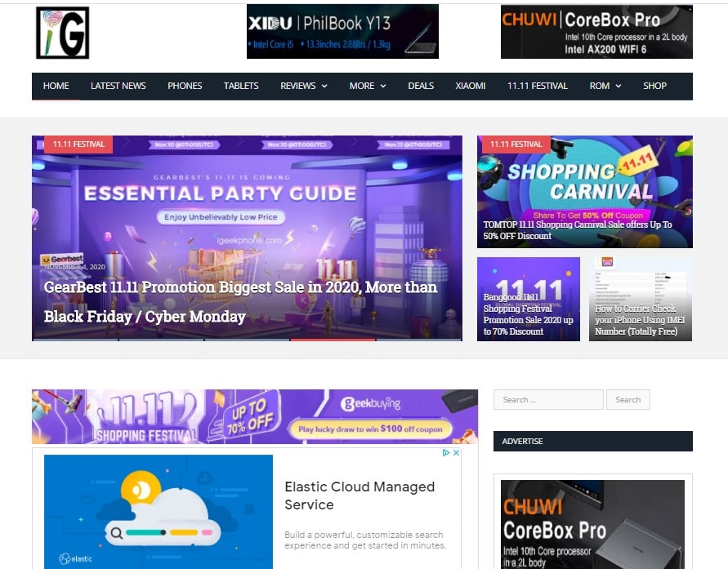The width and height of the screenshot is (728, 569).
Task: Expand the ROM dropdown menu
Action: [605, 86]
